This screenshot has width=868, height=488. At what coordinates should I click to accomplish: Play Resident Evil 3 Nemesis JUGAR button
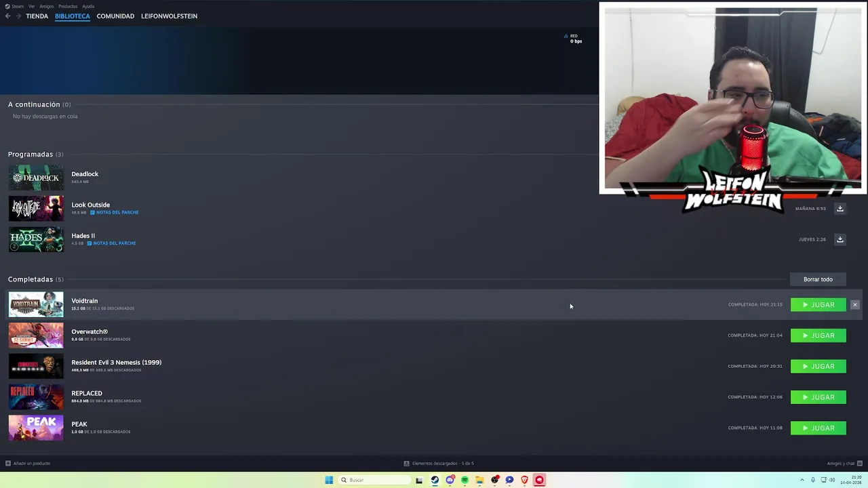coord(818,367)
